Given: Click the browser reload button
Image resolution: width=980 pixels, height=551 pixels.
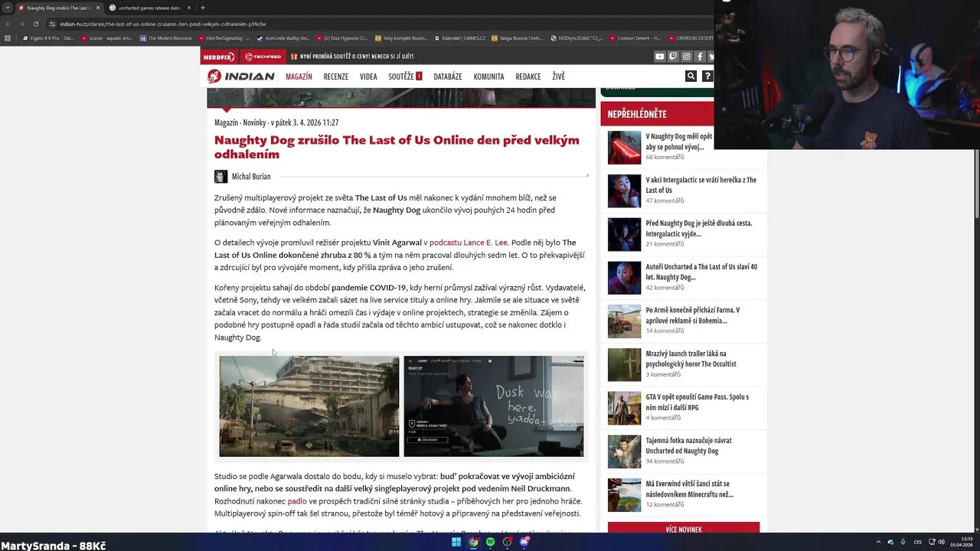Looking at the screenshot, I should [35, 24].
